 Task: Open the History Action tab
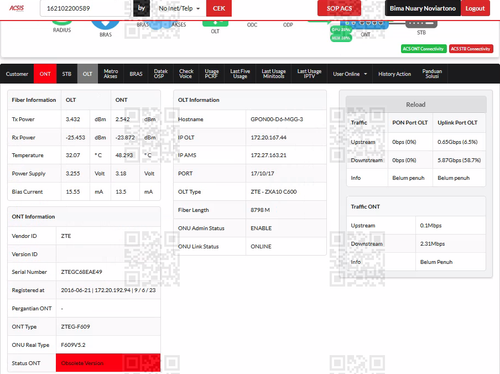[394, 74]
